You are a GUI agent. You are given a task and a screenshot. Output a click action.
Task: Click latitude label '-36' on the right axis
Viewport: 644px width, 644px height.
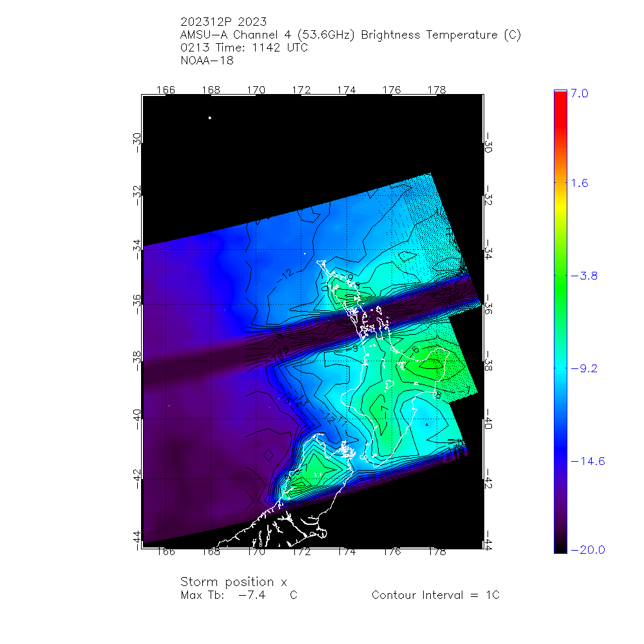488,305
